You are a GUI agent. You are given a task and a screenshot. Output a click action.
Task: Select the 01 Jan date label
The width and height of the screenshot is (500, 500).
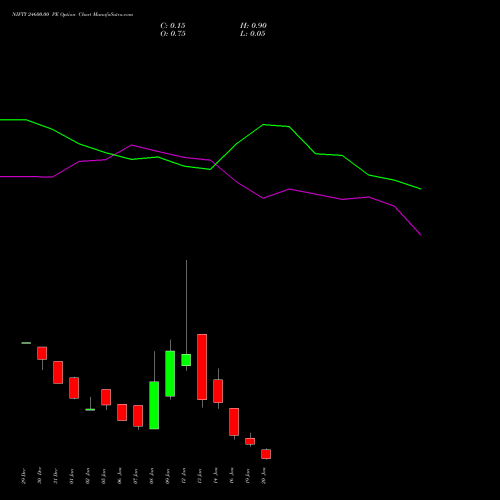(x=72, y=476)
